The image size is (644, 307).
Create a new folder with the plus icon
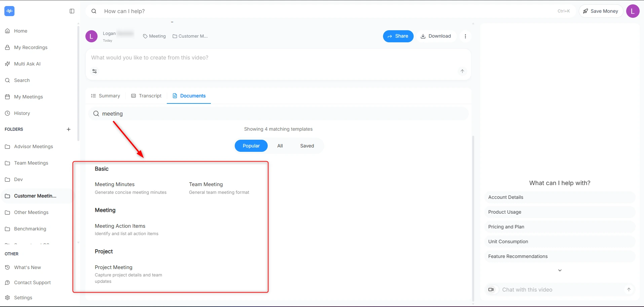69,129
